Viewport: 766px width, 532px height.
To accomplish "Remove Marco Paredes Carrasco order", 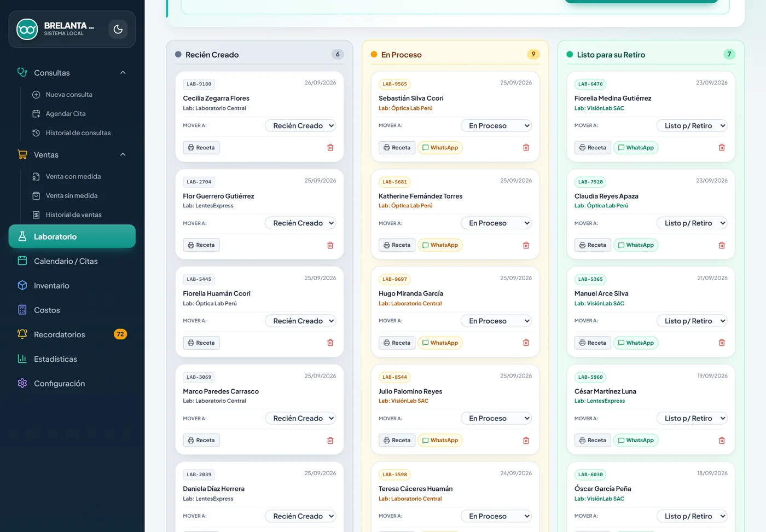I will click(330, 441).
